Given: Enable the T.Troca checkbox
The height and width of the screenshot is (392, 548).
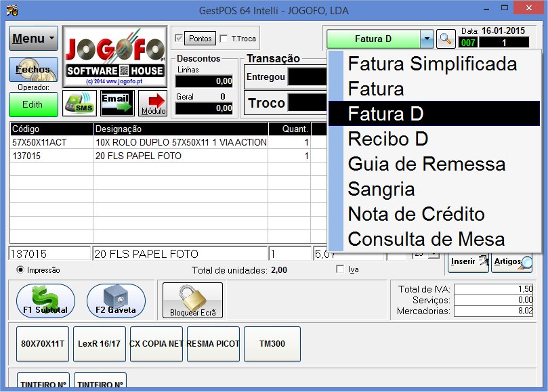Looking at the screenshot, I should point(224,39).
